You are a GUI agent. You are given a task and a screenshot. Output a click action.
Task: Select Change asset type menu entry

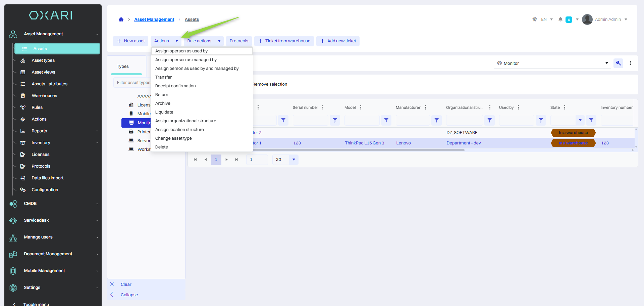coord(173,138)
